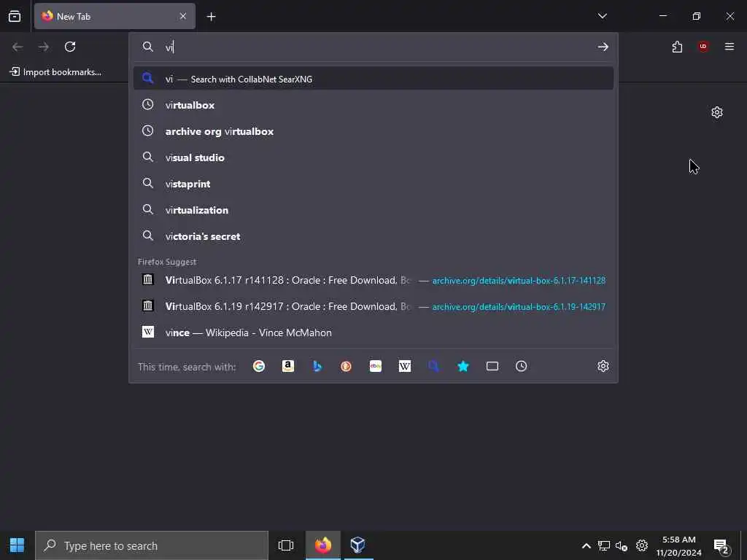This screenshot has height=560, width=747.
Task: Open a new tab with plus
Action: pos(211,17)
